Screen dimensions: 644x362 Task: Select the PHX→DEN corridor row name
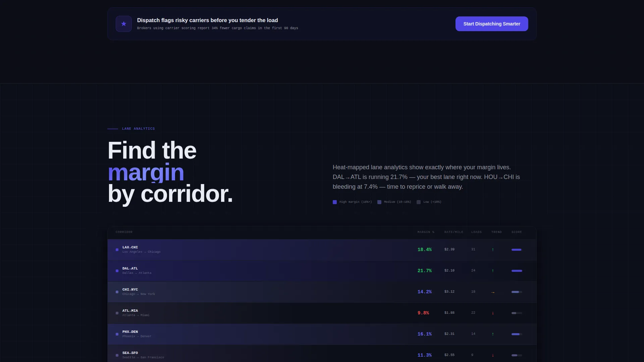tap(130, 332)
